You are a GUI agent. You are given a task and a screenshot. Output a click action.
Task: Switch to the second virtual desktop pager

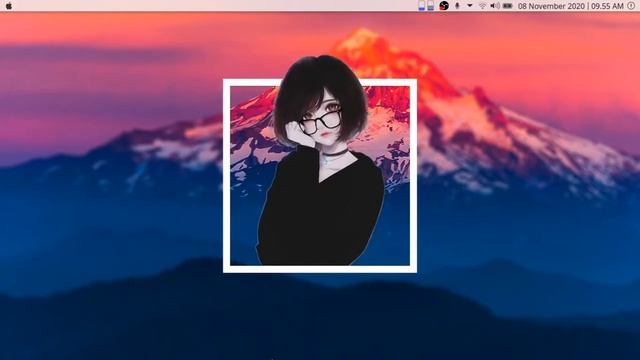click(431, 6)
